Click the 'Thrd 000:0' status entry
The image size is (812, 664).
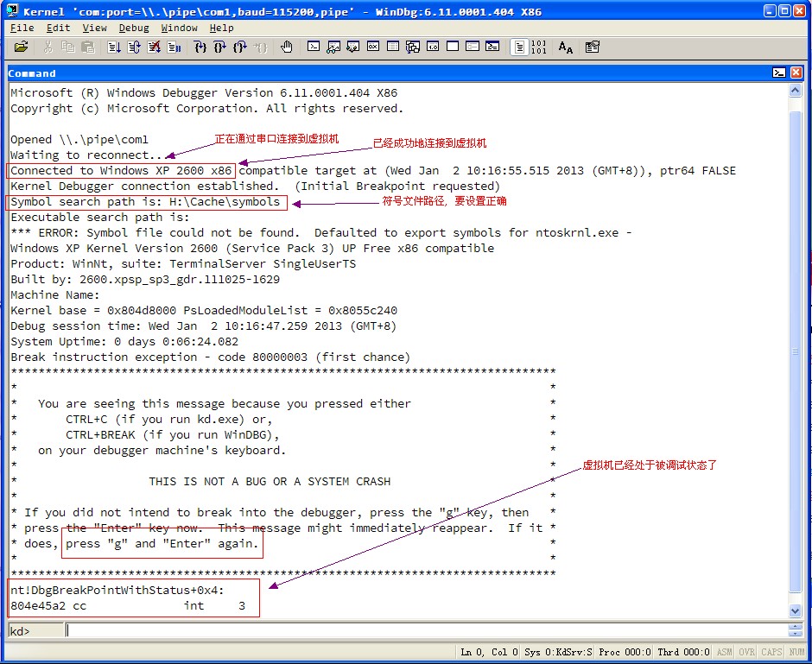pyautogui.click(x=683, y=652)
